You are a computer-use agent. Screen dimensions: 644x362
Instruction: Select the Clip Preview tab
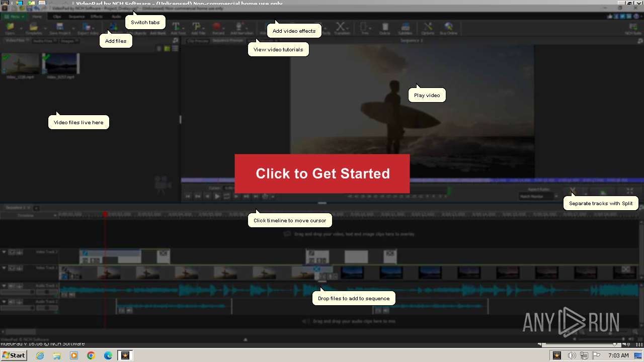tap(198, 41)
